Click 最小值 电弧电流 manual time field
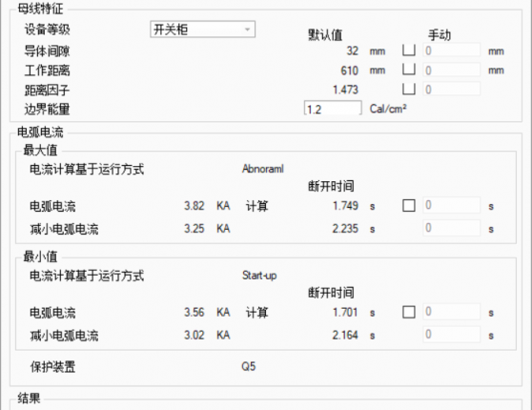 [x=452, y=312]
